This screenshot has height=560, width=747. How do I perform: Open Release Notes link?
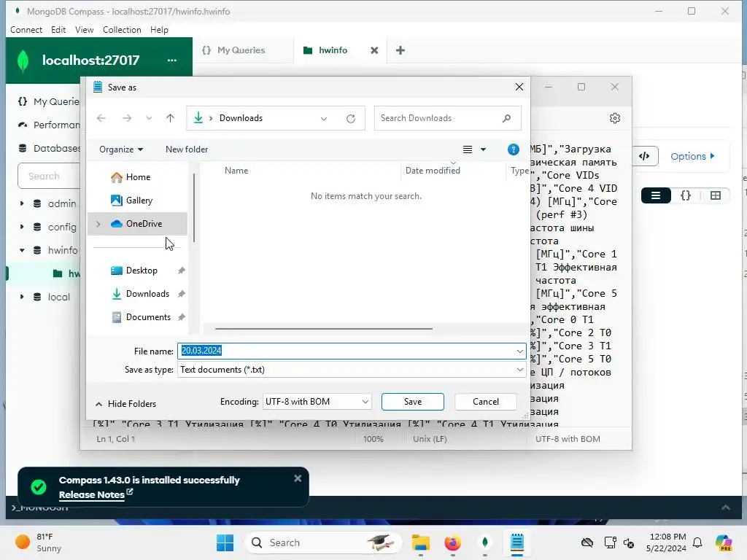click(x=92, y=495)
